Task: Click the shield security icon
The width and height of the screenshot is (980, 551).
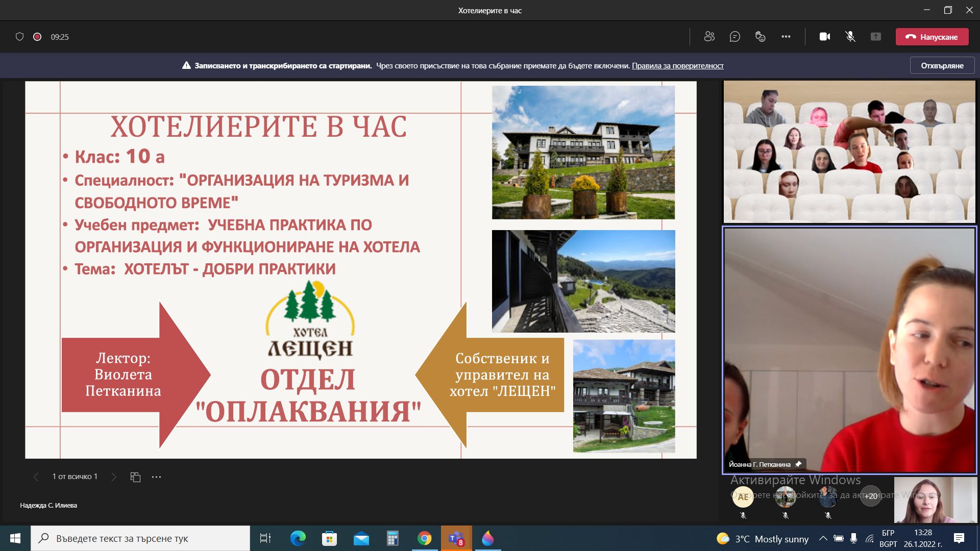Action: 20,37
